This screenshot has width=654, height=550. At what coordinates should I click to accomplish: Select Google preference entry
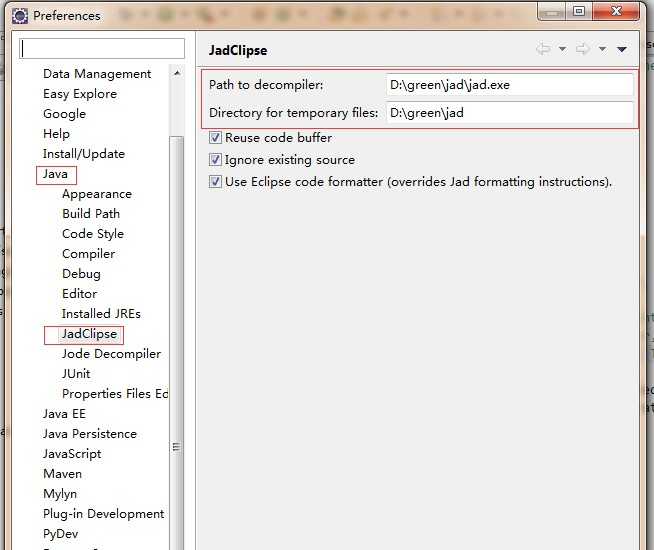point(65,114)
